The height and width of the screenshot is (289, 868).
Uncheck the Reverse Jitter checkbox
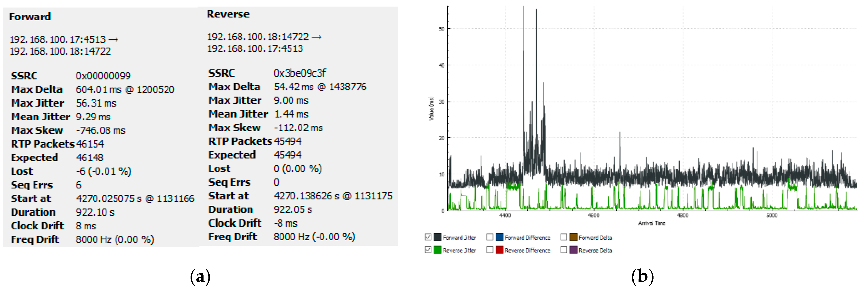tap(428, 250)
